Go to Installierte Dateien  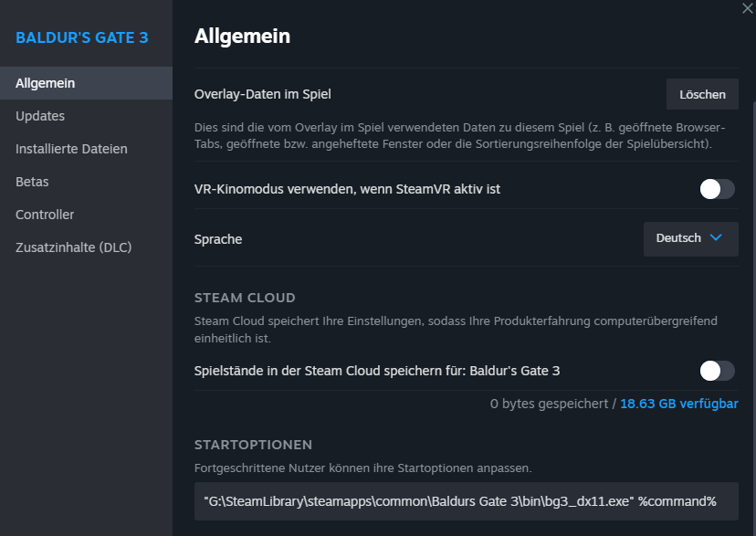71,149
